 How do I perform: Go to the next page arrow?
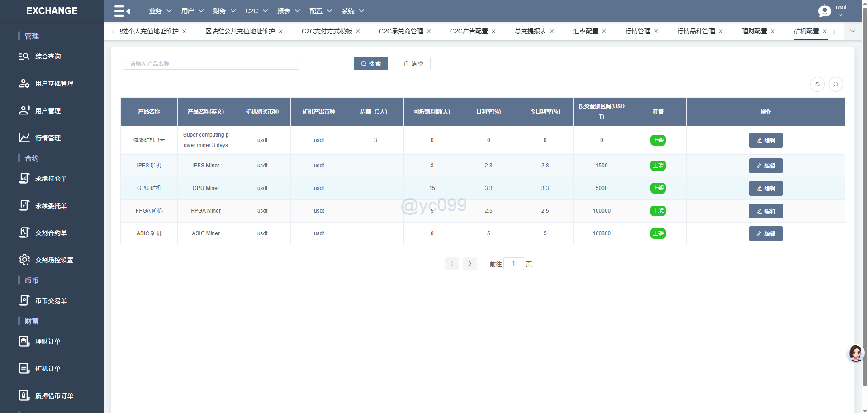(x=470, y=264)
